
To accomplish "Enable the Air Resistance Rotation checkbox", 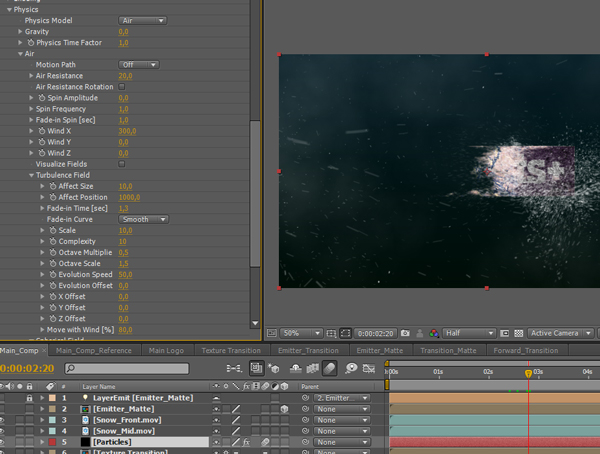I will click(122, 87).
